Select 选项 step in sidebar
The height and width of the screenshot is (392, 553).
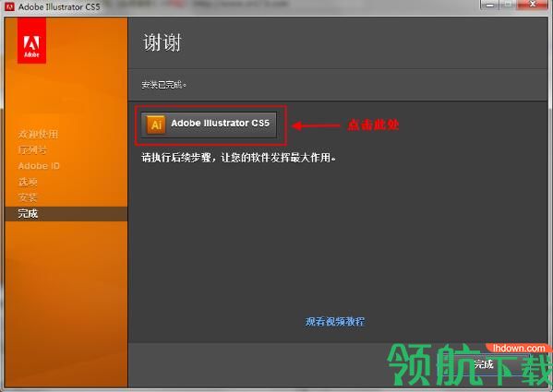click(28, 182)
